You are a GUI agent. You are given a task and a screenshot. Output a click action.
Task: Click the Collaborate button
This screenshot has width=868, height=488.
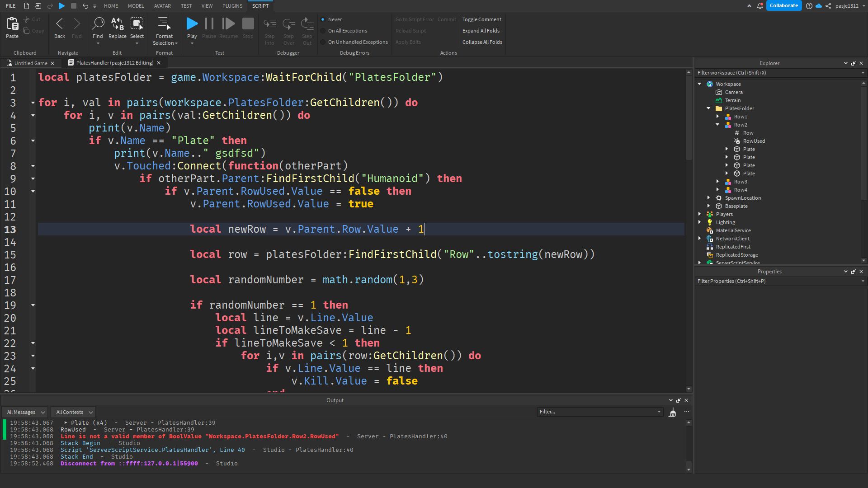[x=783, y=6]
